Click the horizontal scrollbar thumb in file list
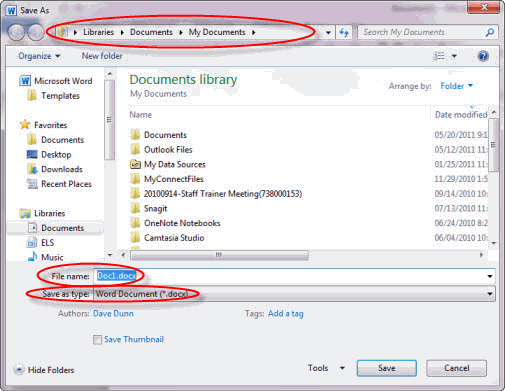The height and width of the screenshot is (391, 505). pyautogui.click(x=219, y=255)
